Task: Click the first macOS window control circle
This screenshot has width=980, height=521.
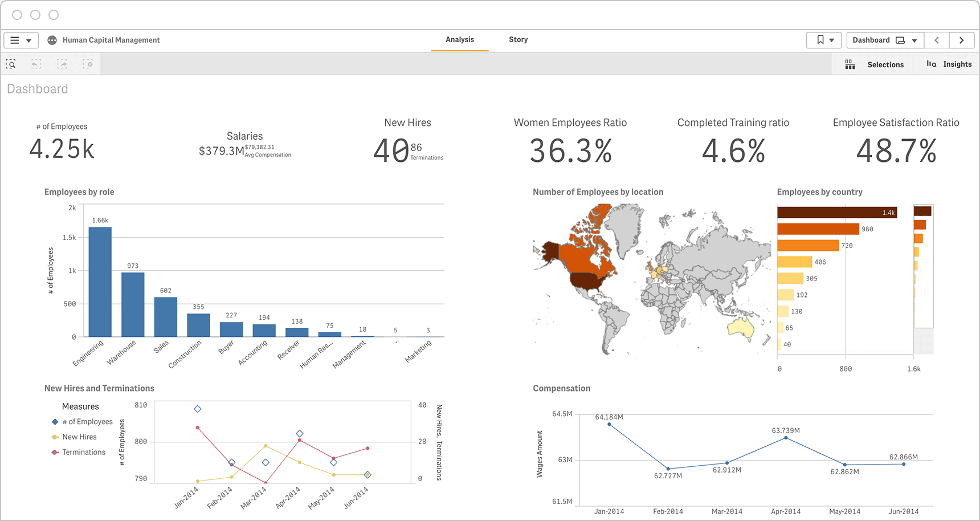Action: [17, 15]
